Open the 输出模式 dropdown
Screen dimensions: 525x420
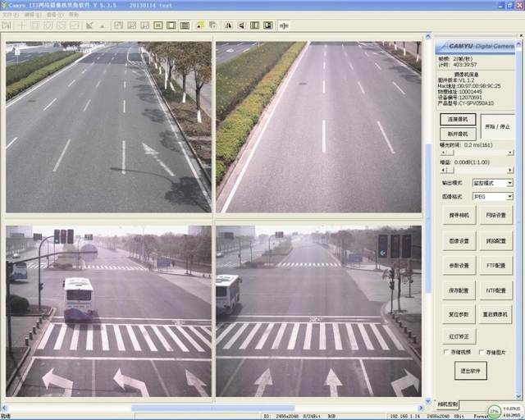[509, 183]
